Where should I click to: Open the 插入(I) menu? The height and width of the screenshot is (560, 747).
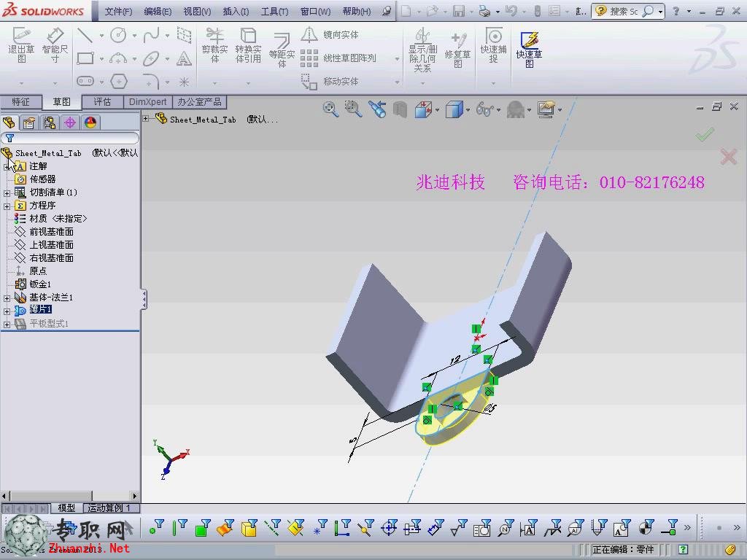pyautogui.click(x=236, y=12)
